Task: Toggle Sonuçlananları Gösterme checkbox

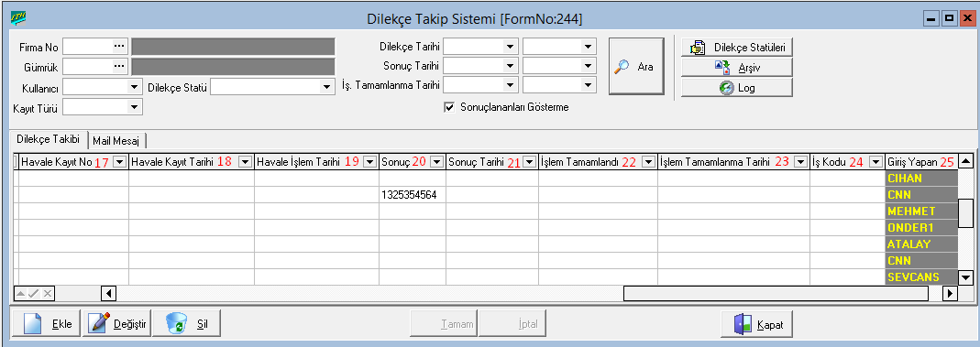Action: pyautogui.click(x=448, y=107)
